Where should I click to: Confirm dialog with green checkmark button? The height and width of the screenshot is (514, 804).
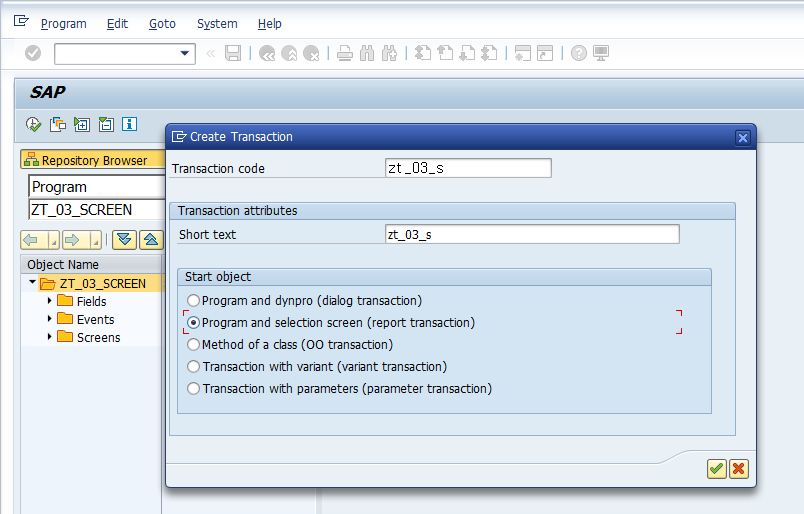[716, 469]
